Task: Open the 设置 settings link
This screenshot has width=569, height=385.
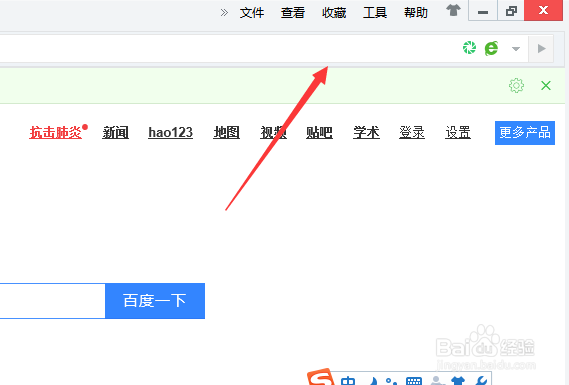Action: 458,132
